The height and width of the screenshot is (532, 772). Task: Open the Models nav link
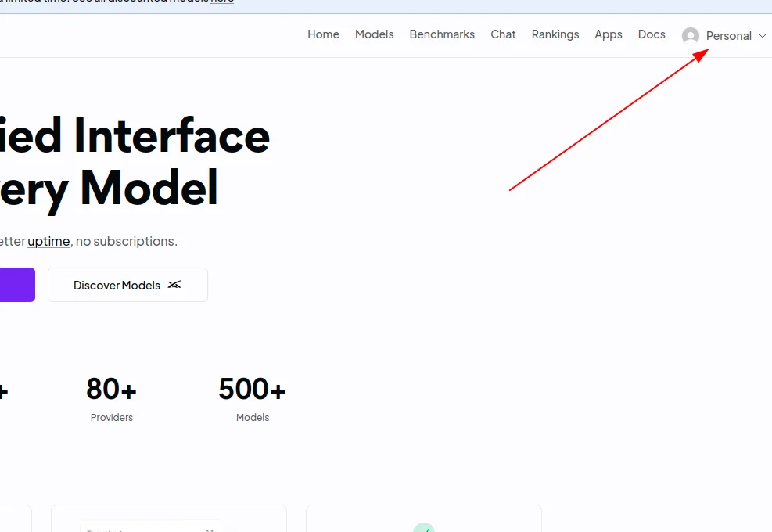click(x=374, y=34)
